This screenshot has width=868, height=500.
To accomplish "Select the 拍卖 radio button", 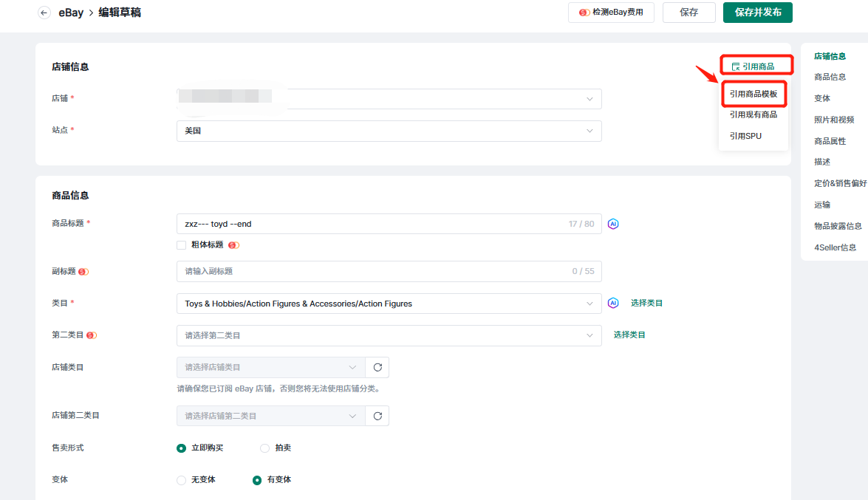I will tap(265, 448).
